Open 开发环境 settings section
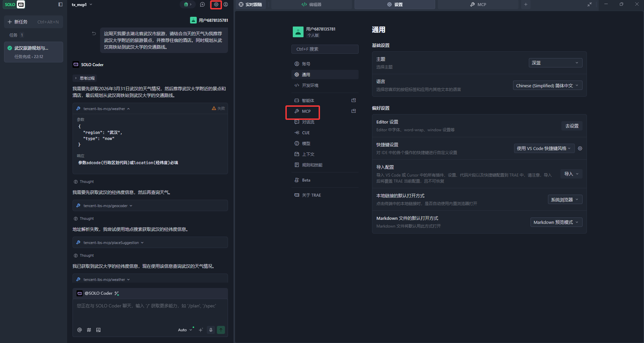This screenshot has height=343, width=644. (325, 85)
